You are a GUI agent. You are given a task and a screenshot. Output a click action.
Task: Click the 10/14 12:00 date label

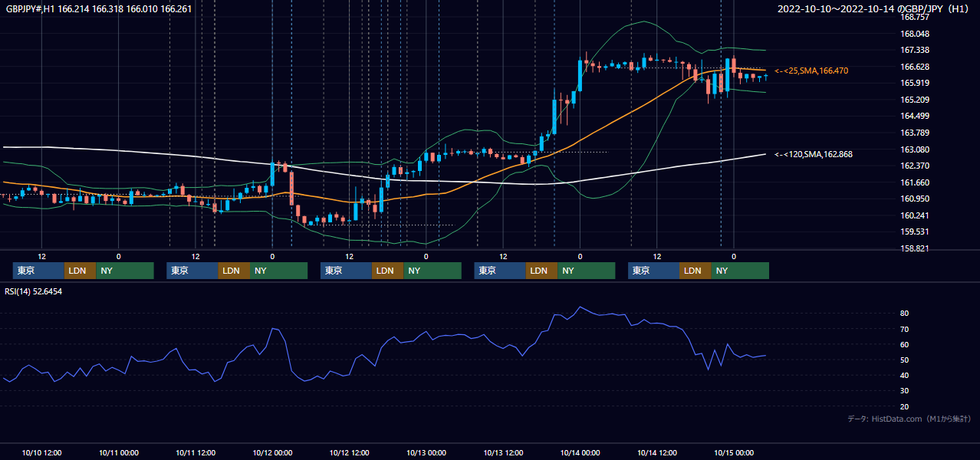[657, 452]
